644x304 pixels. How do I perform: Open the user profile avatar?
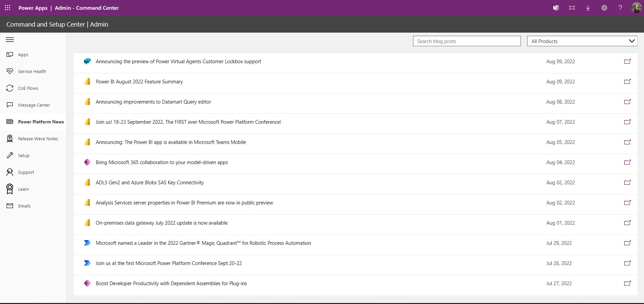[x=636, y=8]
